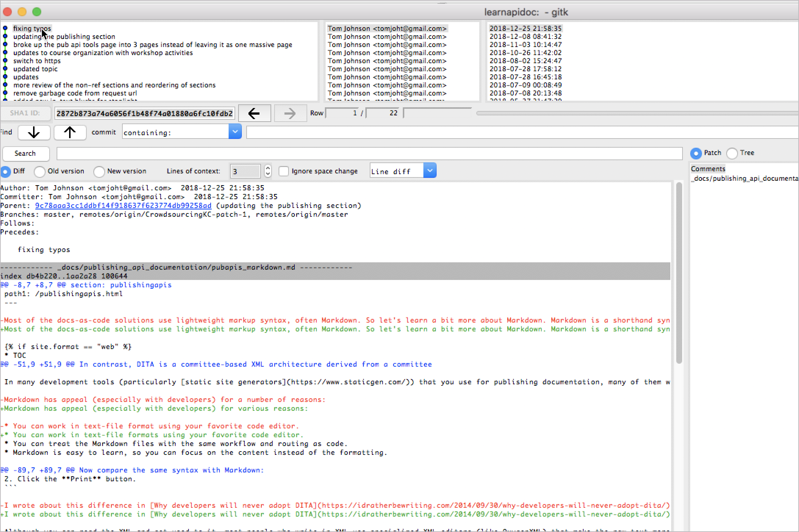Enable the Ignore space change checkbox
Viewport: 799px width, 532px height.
[x=284, y=171]
